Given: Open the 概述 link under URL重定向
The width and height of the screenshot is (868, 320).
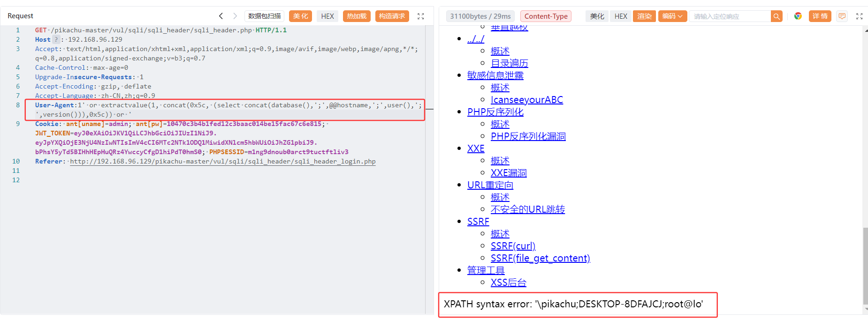Looking at the screenshot, I should (500, 197).
